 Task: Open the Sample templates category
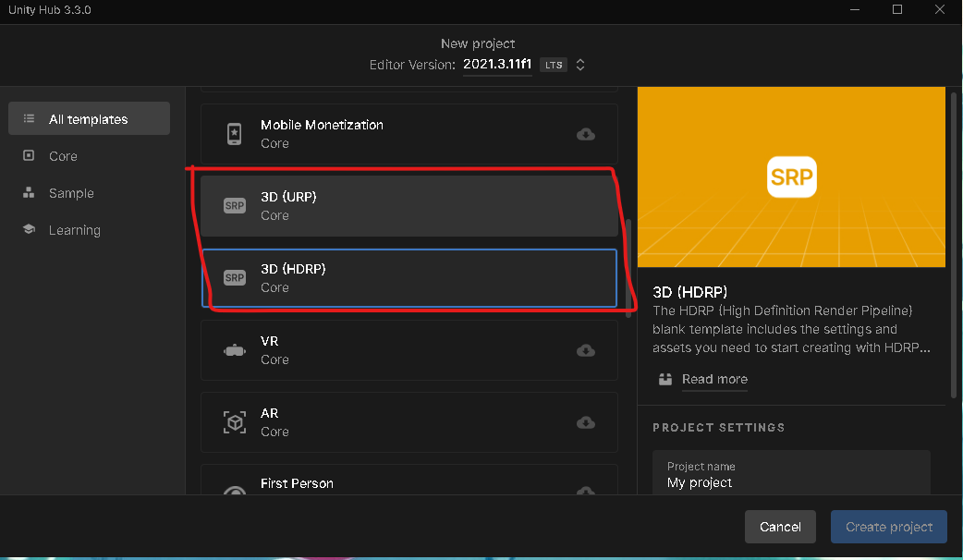pos(71,193)
